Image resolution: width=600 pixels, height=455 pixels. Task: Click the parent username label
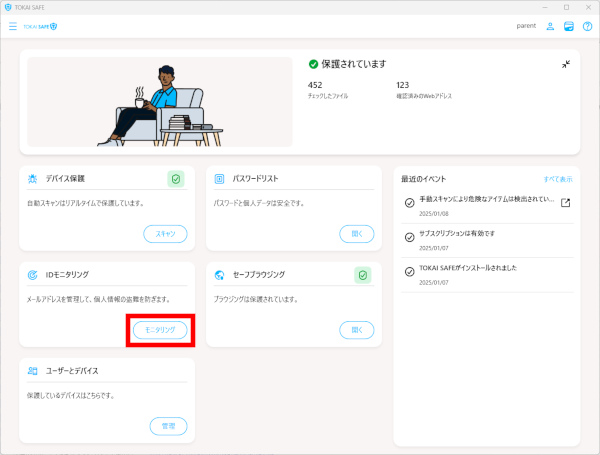526,26
